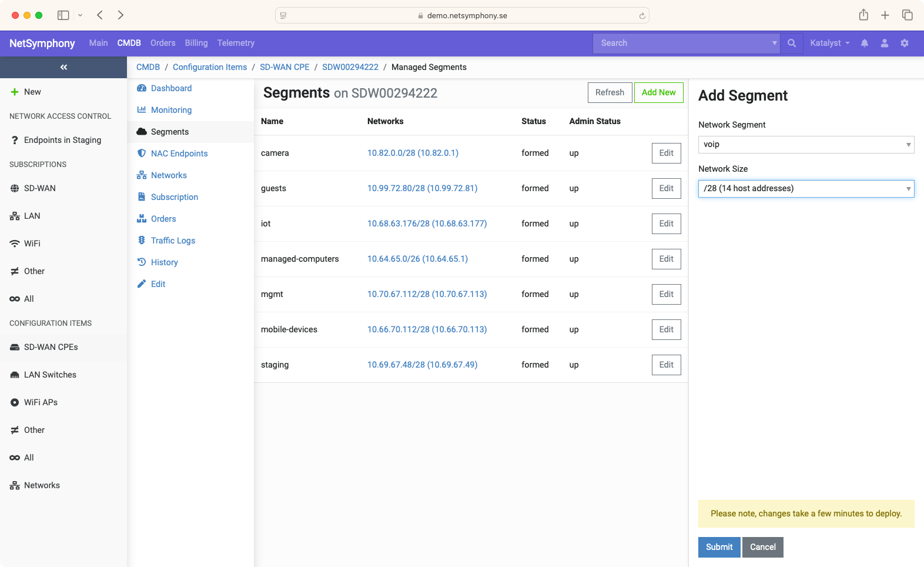Click the pencil Edit icon in submenu
This screenshot has height=567, width=924.
point(142,284)
